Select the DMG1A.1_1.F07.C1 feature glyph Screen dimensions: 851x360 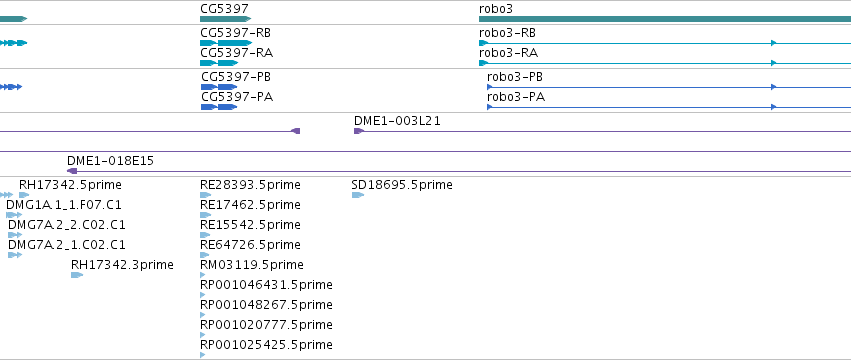coord(14,215)
